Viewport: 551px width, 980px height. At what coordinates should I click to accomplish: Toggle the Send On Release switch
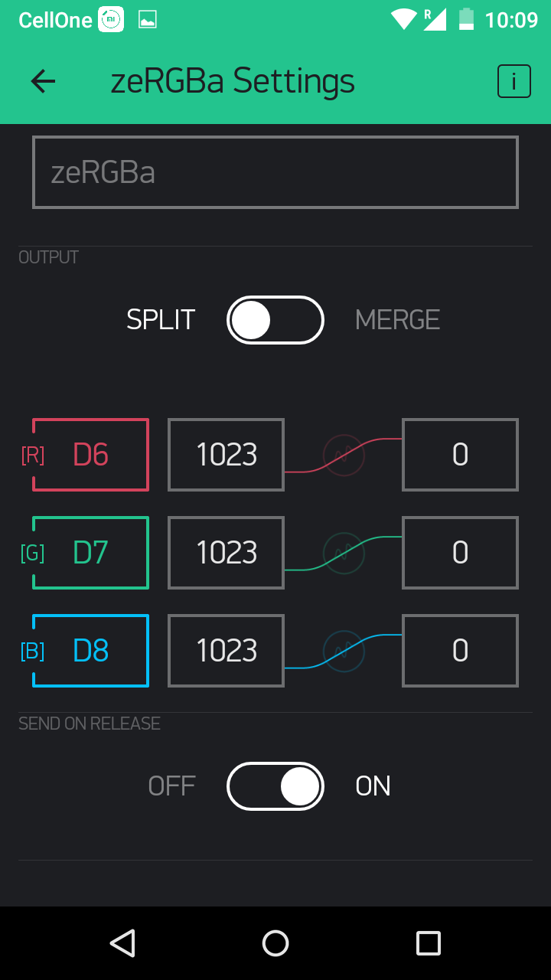click(x=275, y=786)
